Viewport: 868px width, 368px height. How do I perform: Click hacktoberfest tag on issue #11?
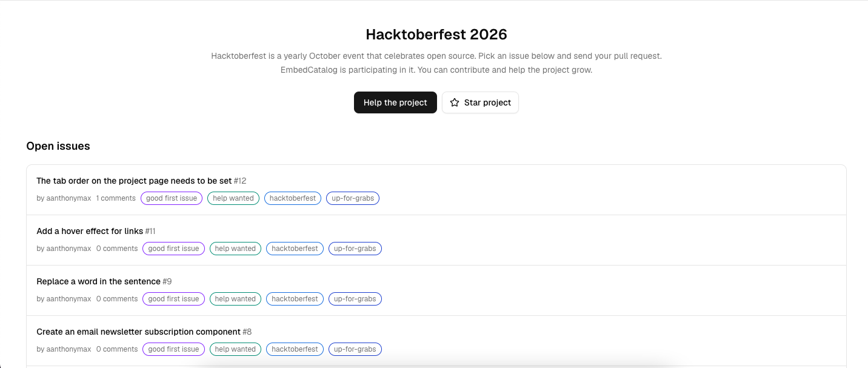click(295, 249)
